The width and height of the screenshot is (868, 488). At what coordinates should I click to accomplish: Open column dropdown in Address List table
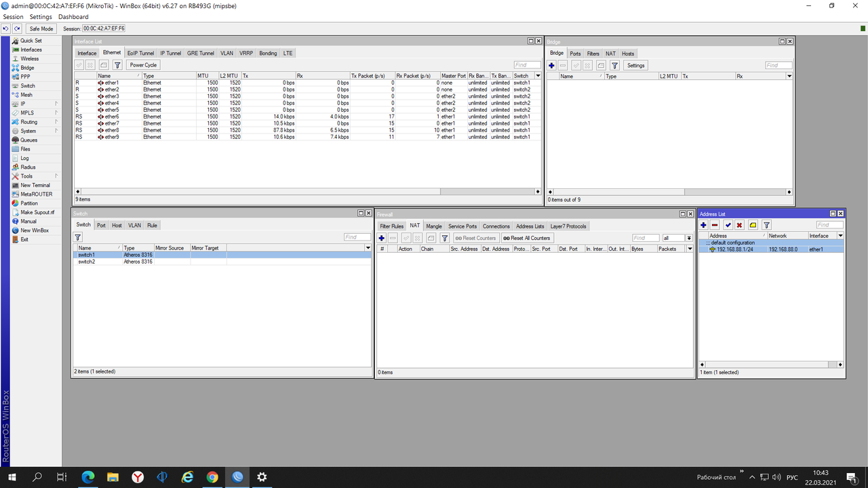[x=840, y=236]
